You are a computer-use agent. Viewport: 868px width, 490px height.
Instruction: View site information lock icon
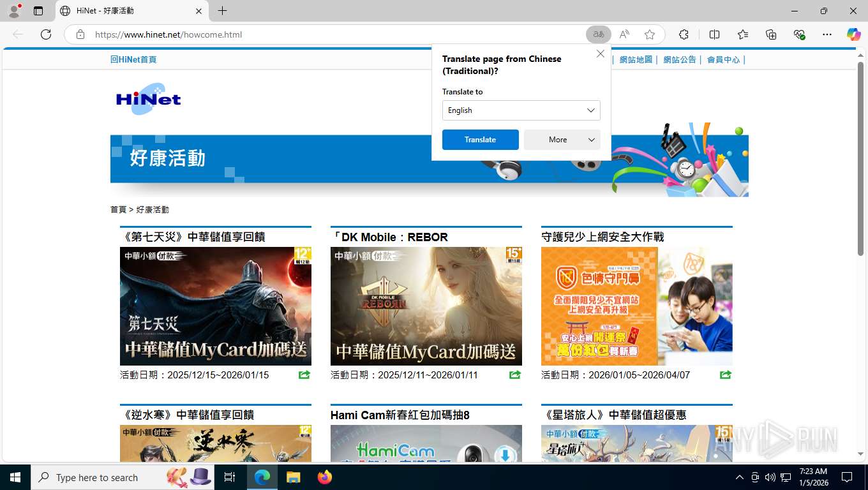80,34
